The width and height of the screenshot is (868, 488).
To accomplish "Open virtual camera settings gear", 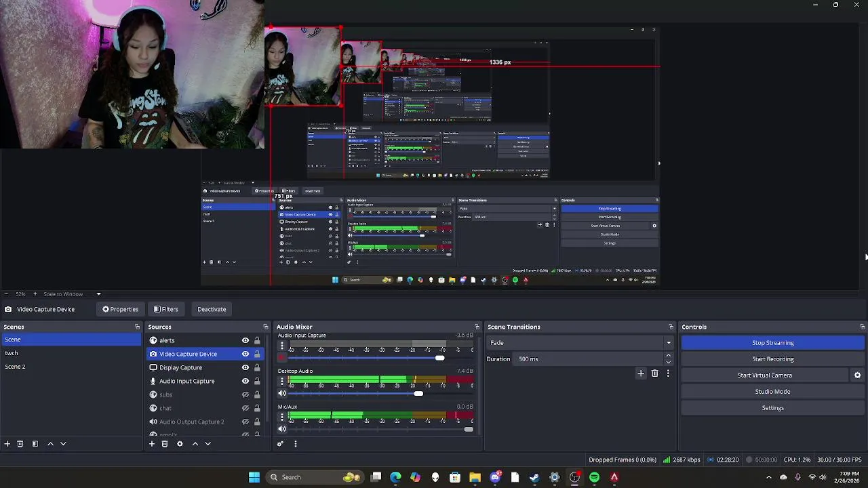I will (857, 375).
